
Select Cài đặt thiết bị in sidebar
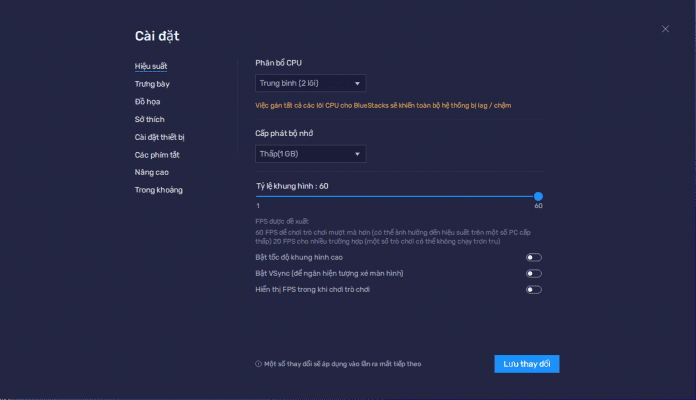tap(160, 137)
